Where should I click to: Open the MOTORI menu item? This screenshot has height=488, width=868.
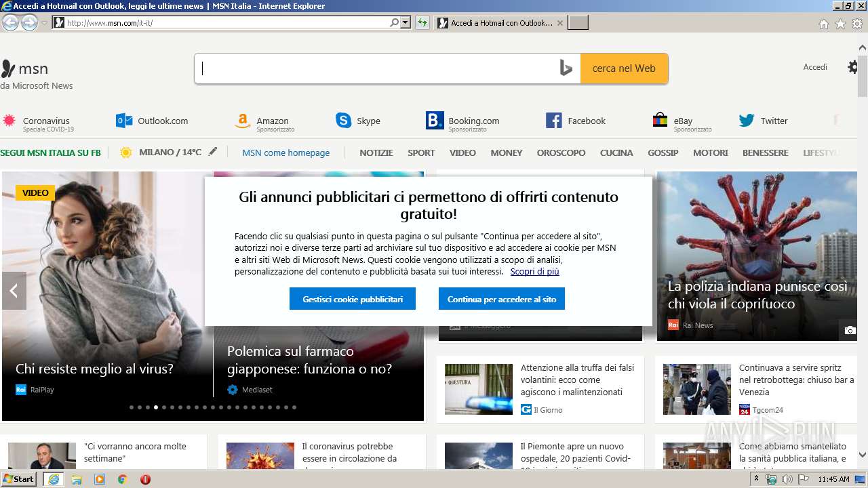tap(711, 152)
